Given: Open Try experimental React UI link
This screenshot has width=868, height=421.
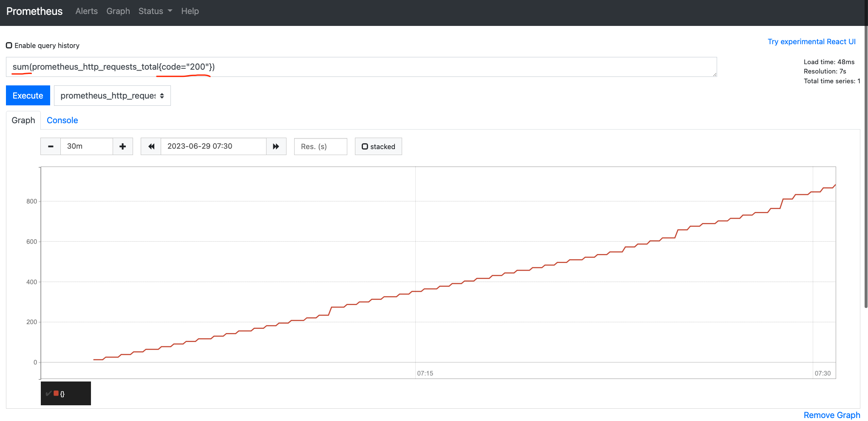Looking at the screenshot, I should [811, 42].
